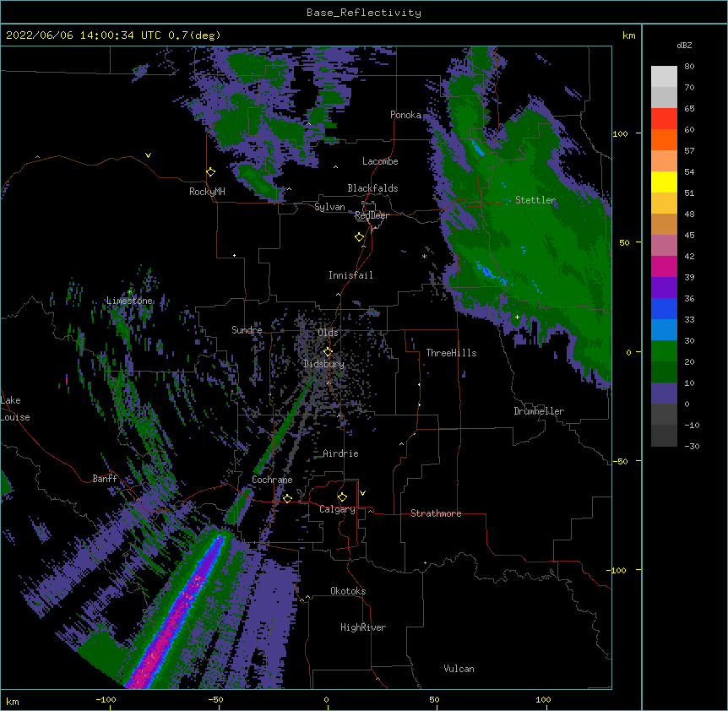728x711 pixels.
Task: Click the -50 tick on the right axis
Action: tap(620, 461)
